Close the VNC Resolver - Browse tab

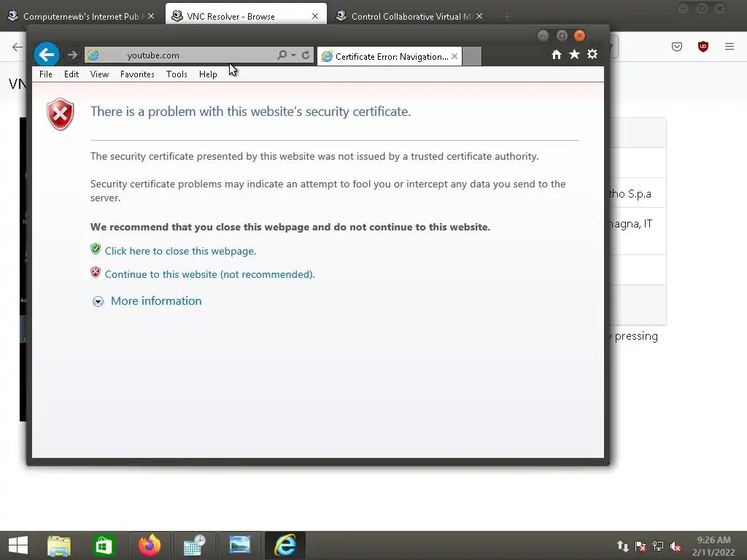pyautogui.click(x=315, y=16)
